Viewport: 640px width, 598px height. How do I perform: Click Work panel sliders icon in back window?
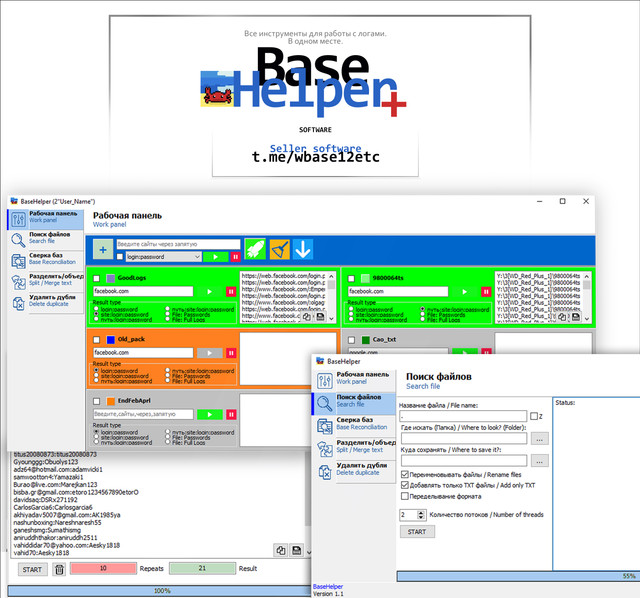18,220
